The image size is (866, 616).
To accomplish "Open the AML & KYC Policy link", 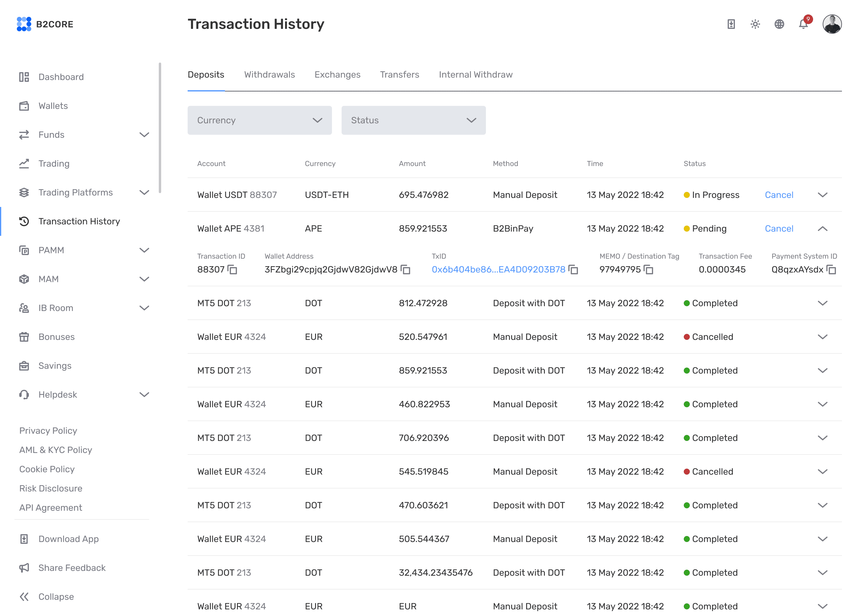I will pos(56,450).
